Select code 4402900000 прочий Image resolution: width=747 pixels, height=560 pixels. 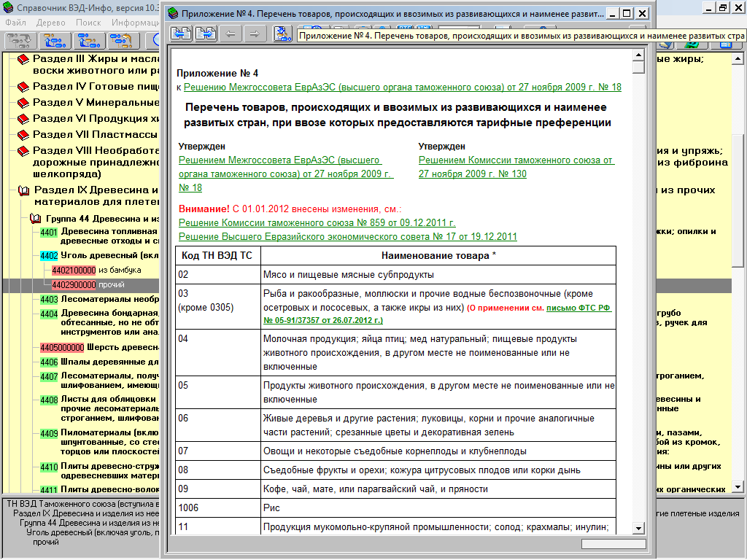[x=88, y=285]
